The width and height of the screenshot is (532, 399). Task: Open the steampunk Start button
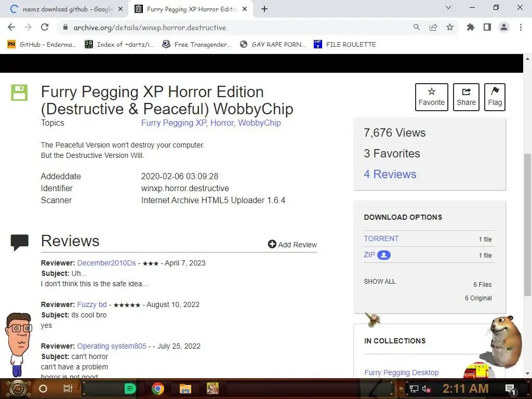point(18,389)
